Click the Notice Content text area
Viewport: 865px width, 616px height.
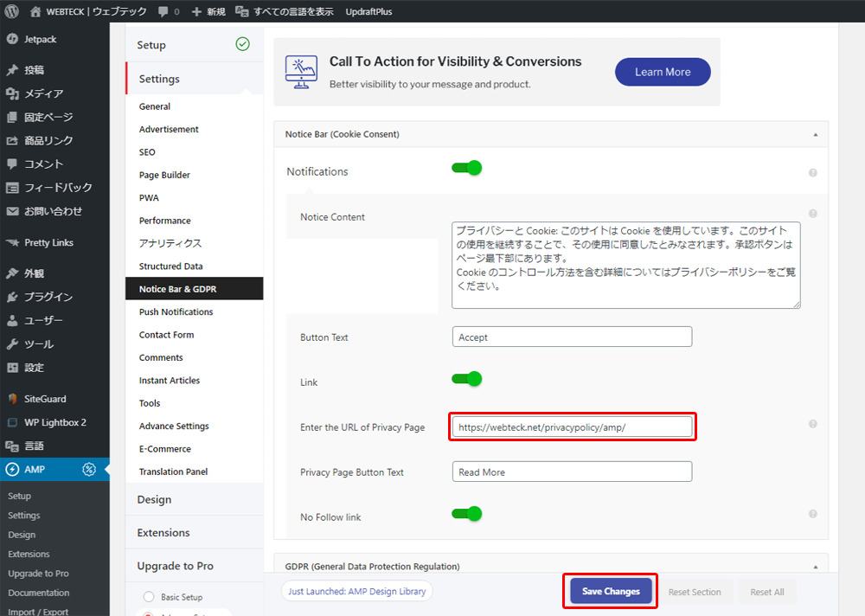(626, 265)
